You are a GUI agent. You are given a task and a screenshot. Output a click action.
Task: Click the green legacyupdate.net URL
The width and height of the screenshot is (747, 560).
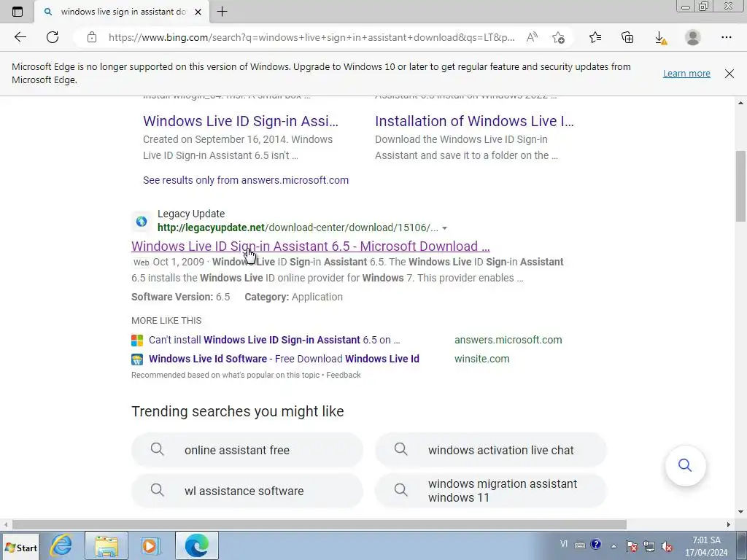coord(298,227)
